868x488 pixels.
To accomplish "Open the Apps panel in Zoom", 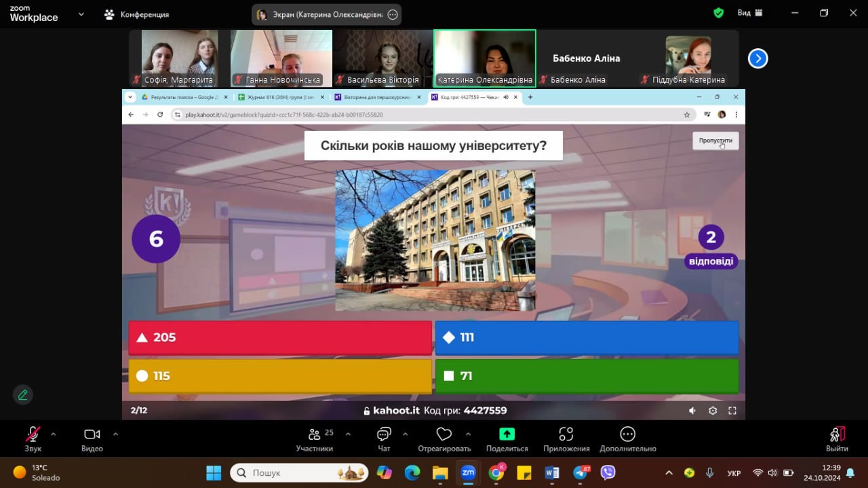I will coord(566,440).
